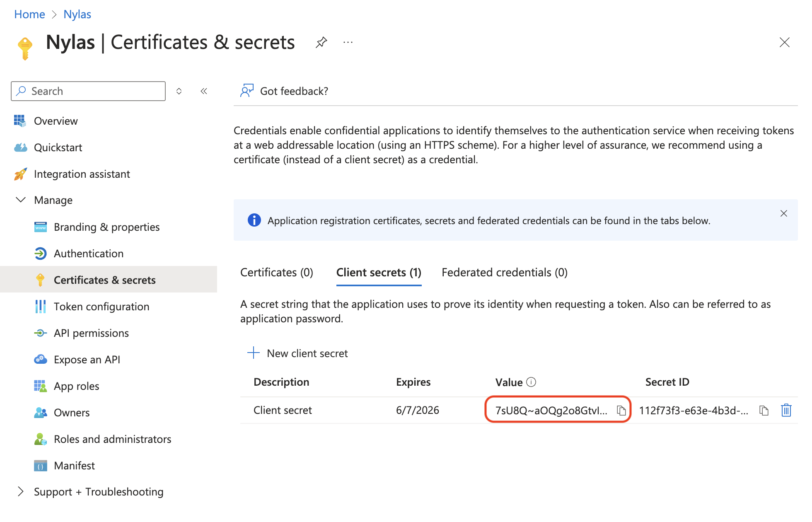The height and width of the screenshot is (522, 812).
Task: Dismiss the blue information banner
Action: coord(783,213)
